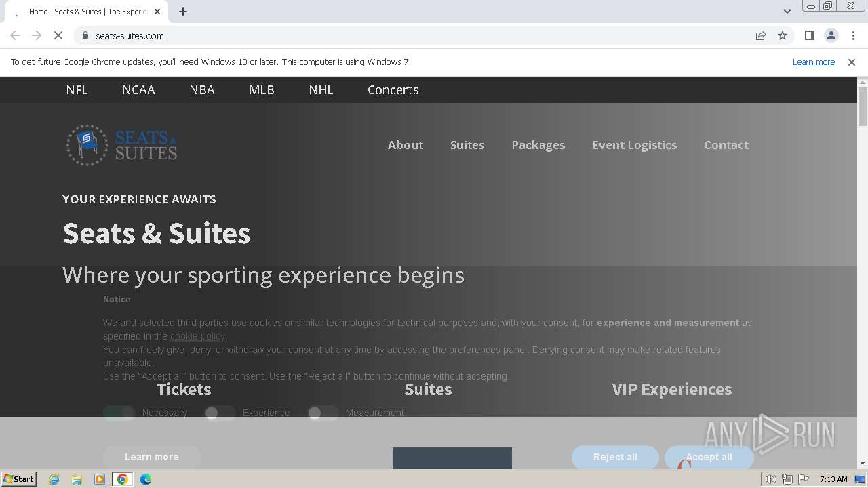Open Microsoft Edge from the taskbar
Screen dimensions: 868x488
tap(146, 479)
